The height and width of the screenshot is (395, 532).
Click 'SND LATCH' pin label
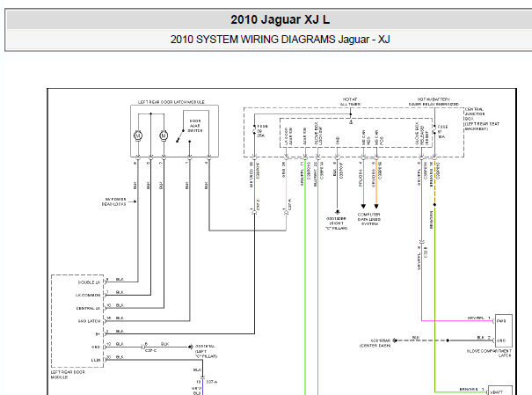click(x=89, y=321)
